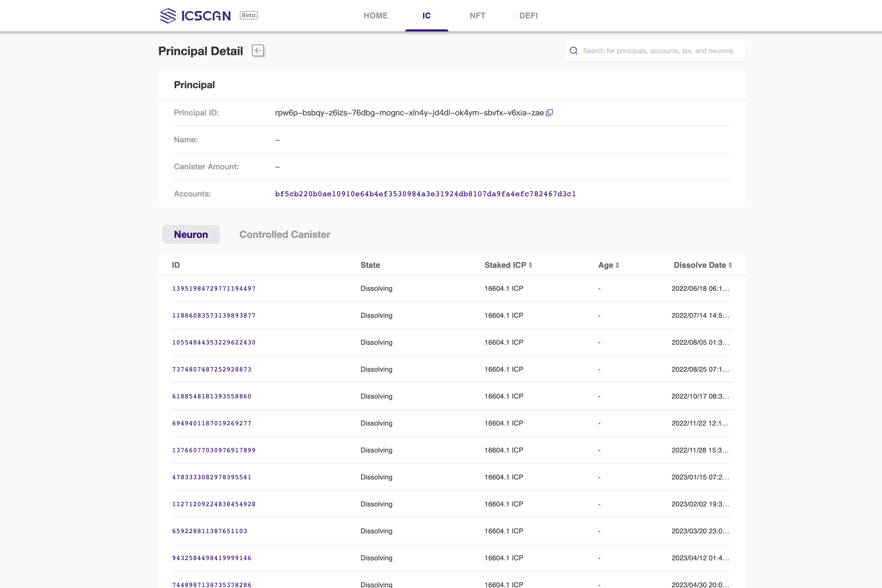Click the search magnifier icon
882x588 pixels.
pyautogui.click(x=573, y=51)
